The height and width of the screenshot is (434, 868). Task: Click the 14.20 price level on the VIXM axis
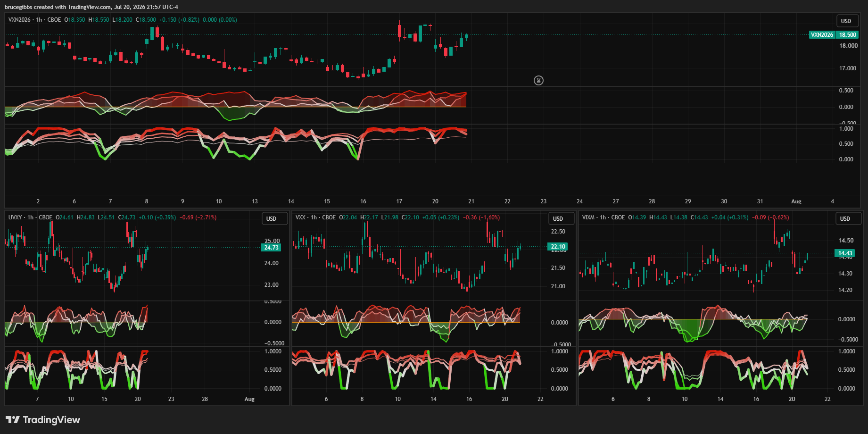(x=845, y=290)
